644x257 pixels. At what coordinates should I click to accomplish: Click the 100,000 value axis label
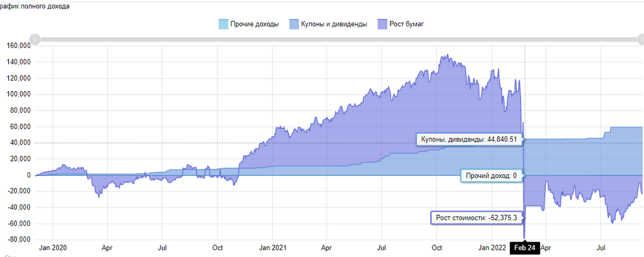tap(18, 94)
